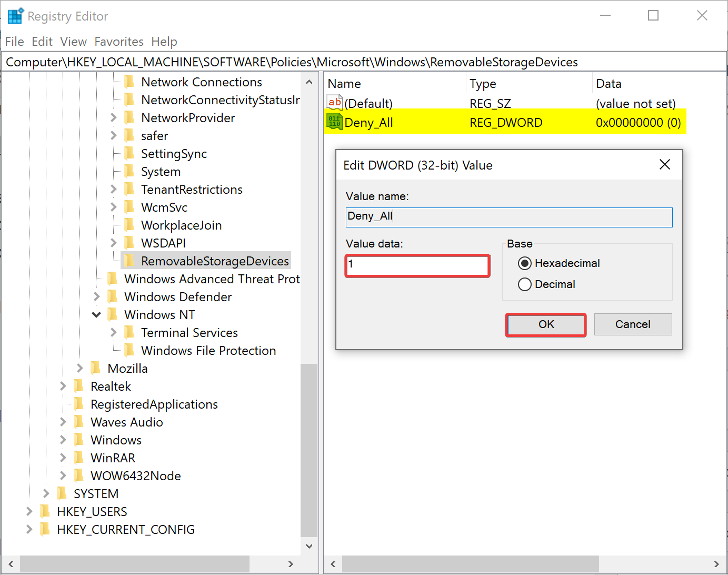Viewport: 728px width, 575px height.
Task: Collapse the Windows NT key
Action: [x=96, y=314]
